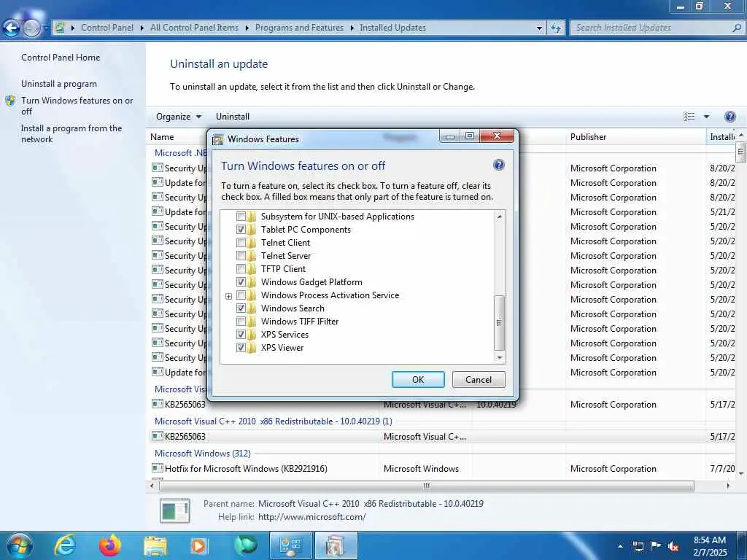Click Programs and Features breadcrumb

299,28
